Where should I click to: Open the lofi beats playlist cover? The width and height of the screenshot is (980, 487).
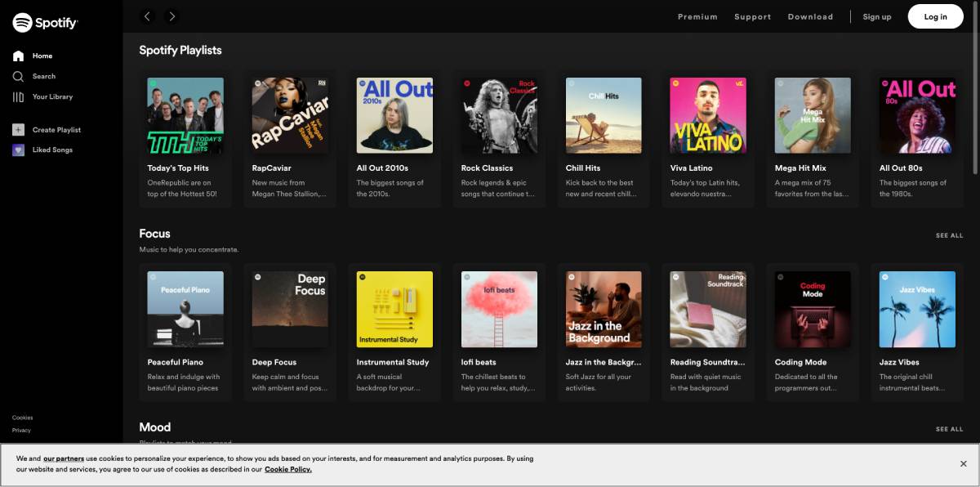(x=499, y=310)
